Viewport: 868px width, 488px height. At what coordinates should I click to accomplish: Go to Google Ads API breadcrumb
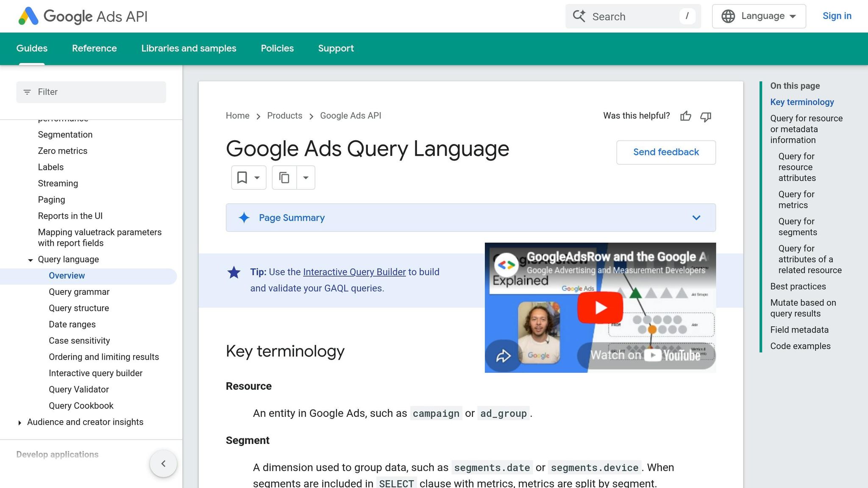point(351,116)
